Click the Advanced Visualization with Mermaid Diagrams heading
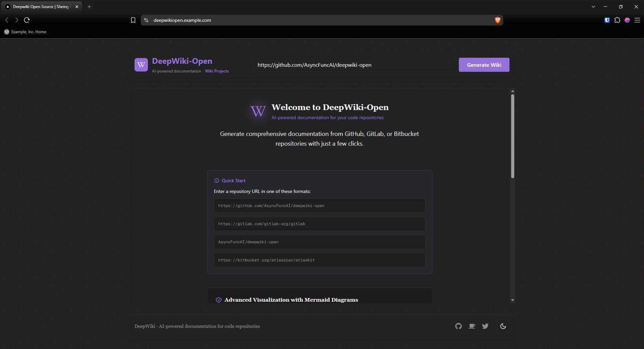644x349 pixels. [291, 300]
